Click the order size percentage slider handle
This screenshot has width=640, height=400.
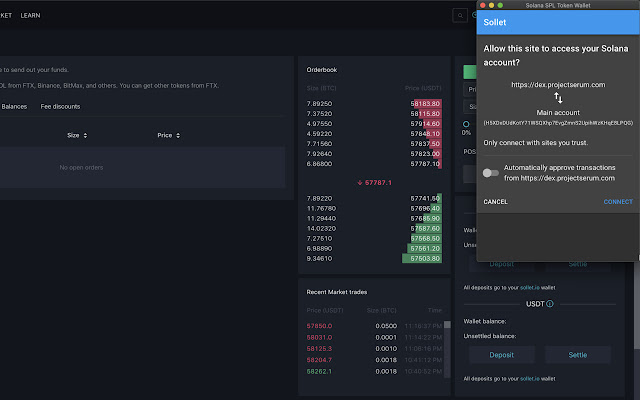pyautogui.click(x=466, y=124)
